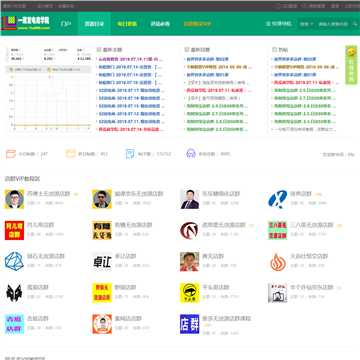Open the 门户 navigation tab
The image size is (360, 360).
click(x=66, y=24)
